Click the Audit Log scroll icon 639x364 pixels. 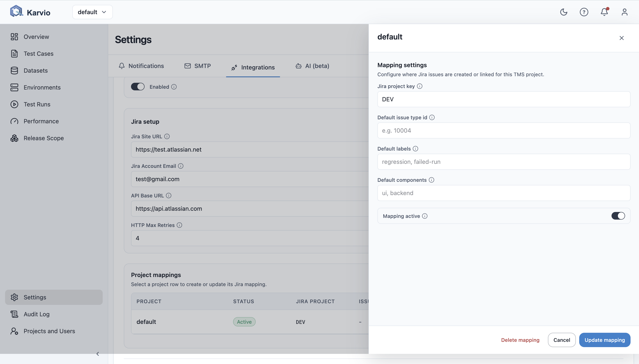[14, 314]
